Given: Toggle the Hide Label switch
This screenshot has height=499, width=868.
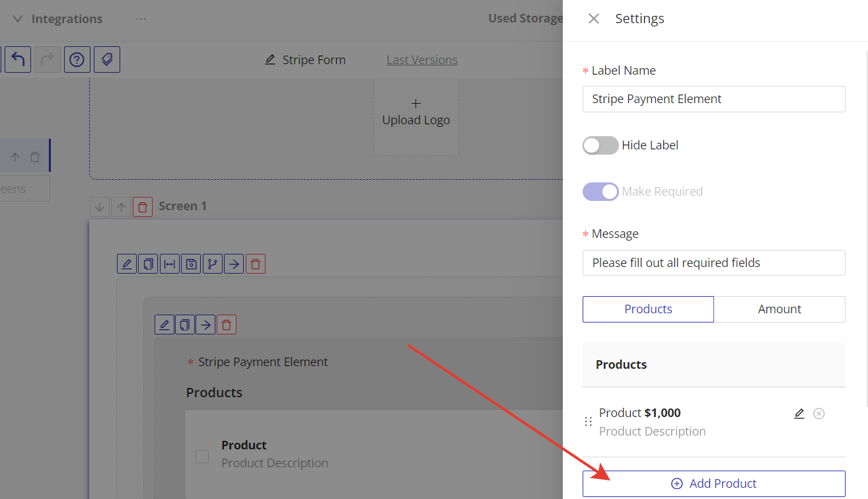Looking at the screenshot, I should [x=600, y=145].
